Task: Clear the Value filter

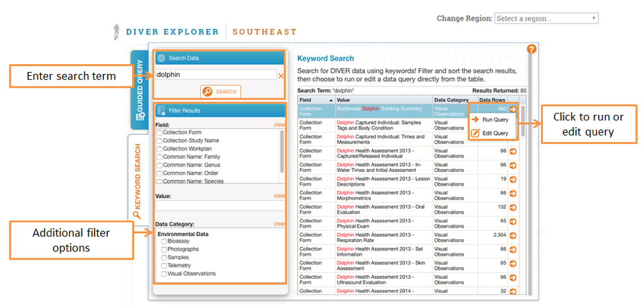Action: pos(279,196)
